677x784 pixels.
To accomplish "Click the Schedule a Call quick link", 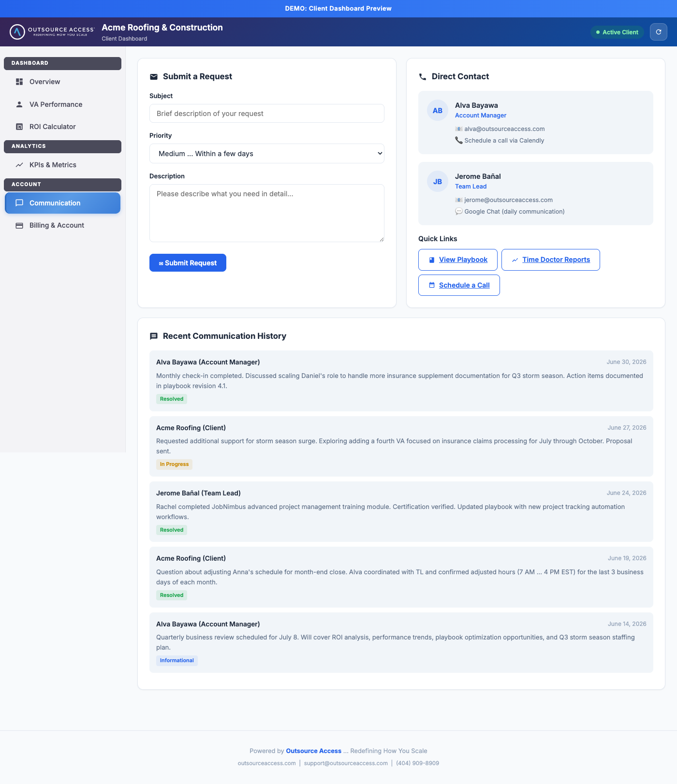I will pos(459,285).
